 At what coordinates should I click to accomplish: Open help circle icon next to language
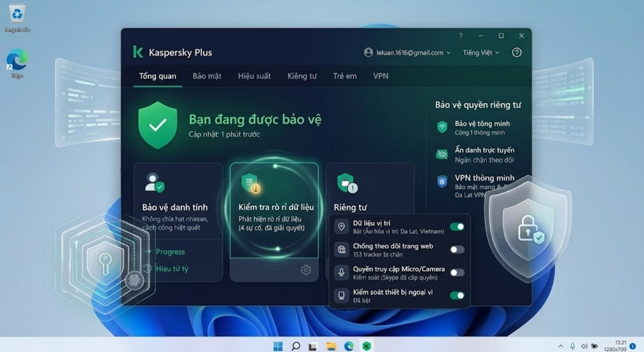click(x=517, y=52)
